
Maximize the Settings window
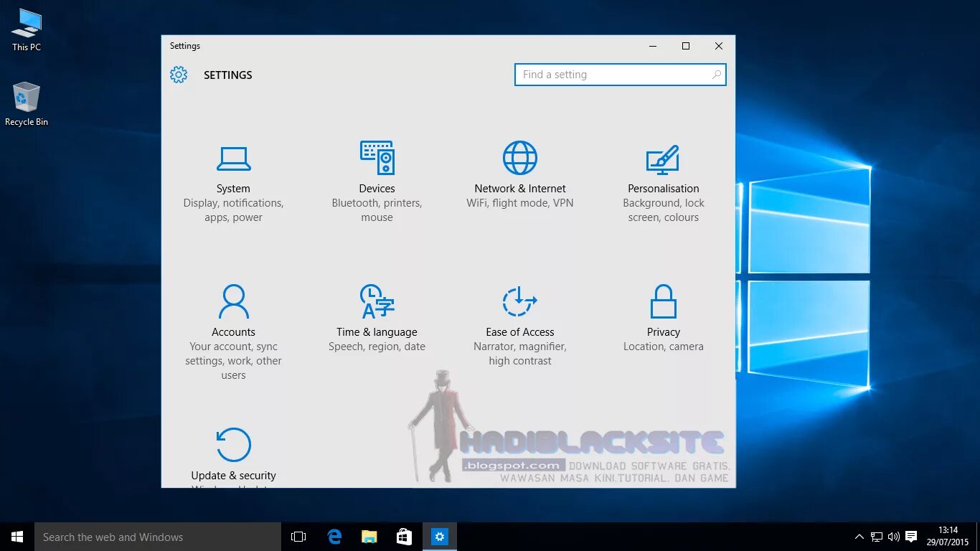tap(686, 46)
